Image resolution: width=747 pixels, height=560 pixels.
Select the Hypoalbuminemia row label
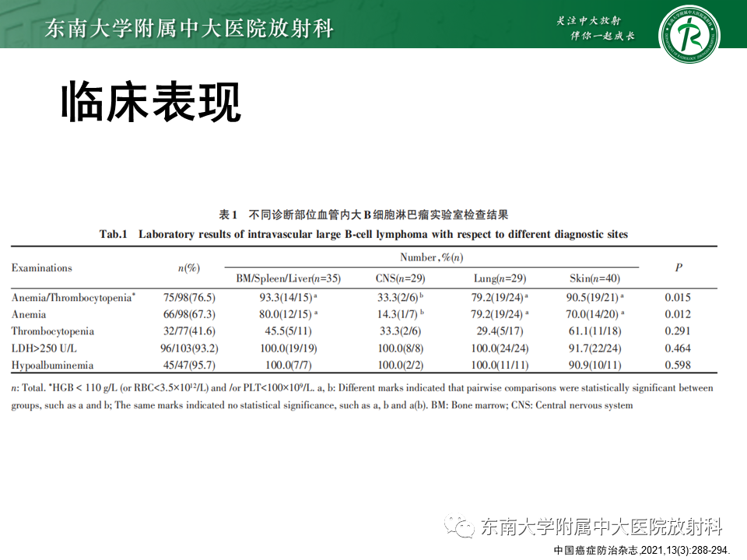tap(52, 366)
